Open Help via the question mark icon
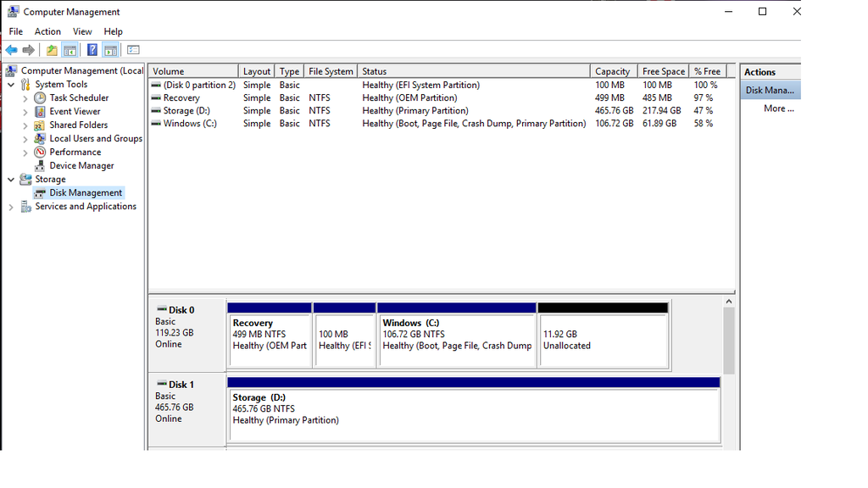Viewport: 868px width, 488px height. (x=92, y=50)
